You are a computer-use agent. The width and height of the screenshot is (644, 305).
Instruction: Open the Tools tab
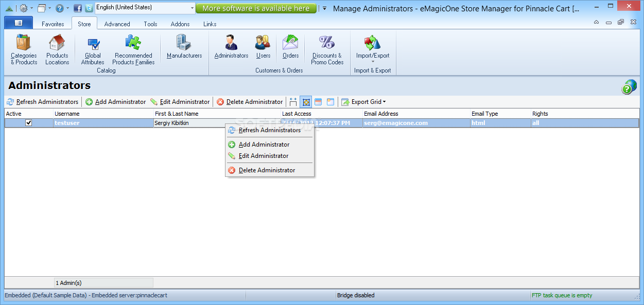[150, 24]
